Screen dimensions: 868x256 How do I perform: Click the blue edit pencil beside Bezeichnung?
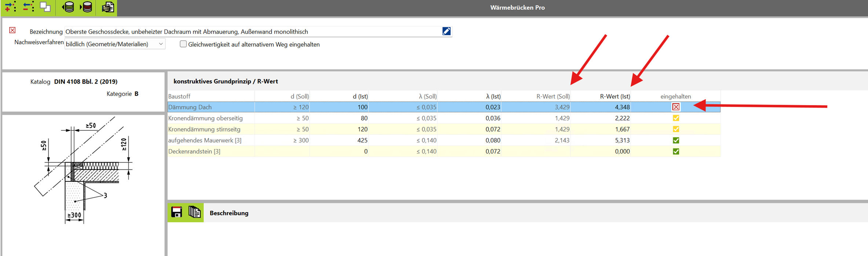click(446, 32)
